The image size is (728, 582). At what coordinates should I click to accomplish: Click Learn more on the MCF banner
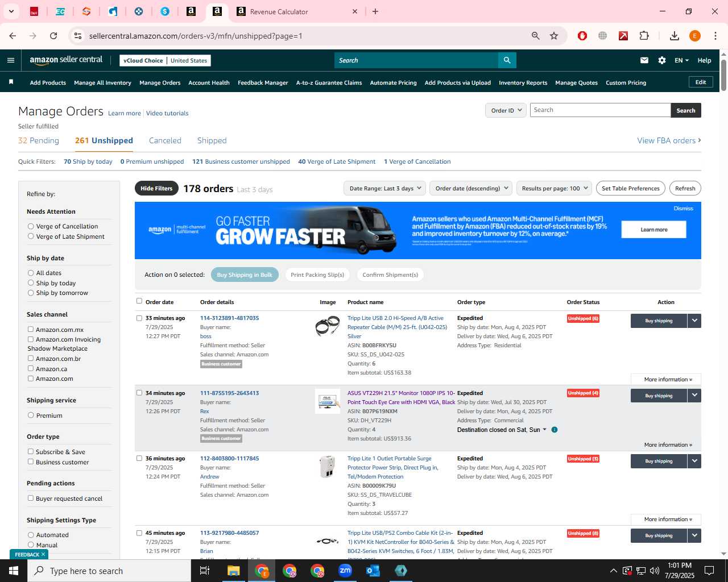coord(653,230)
